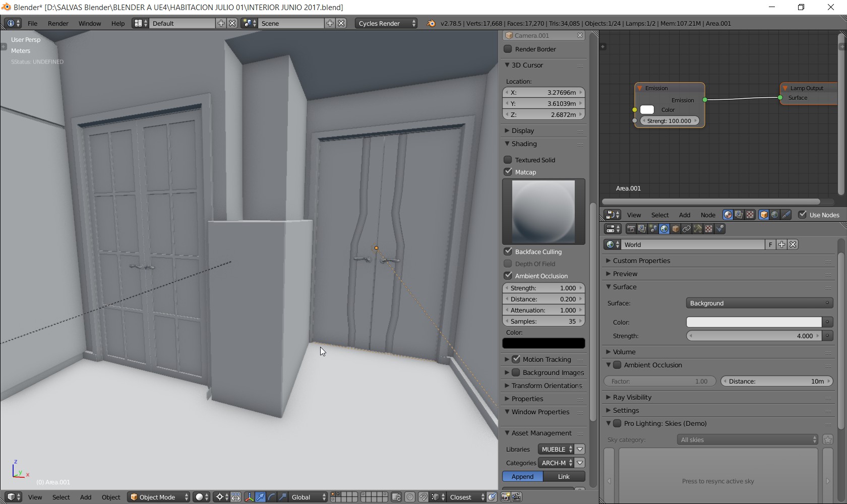Delete the current Scene

[x=341, y=23]
